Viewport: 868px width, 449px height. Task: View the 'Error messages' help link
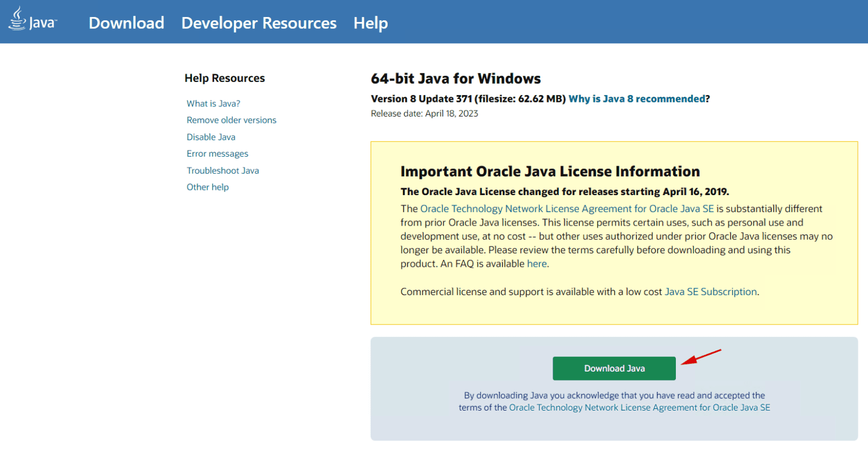point(217,154)
